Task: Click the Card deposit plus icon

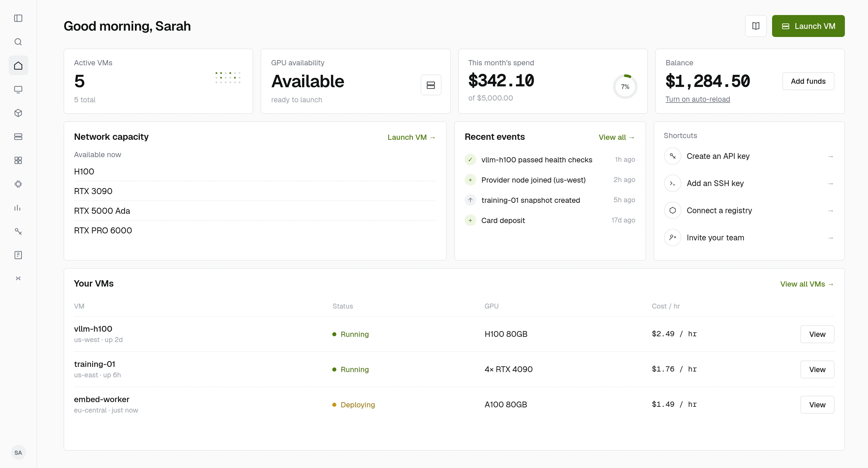Action: [x=470, y=220]
